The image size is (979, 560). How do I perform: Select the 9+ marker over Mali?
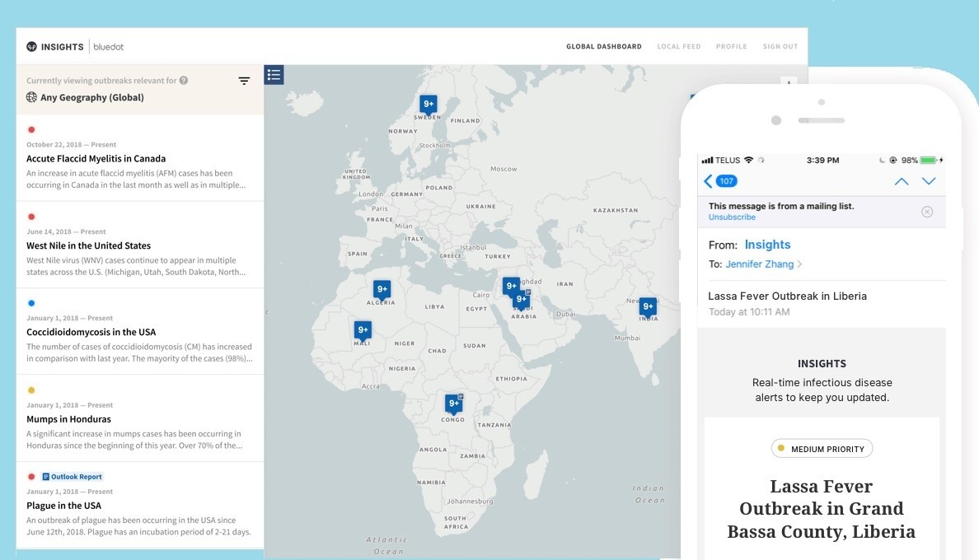point(363,330)
